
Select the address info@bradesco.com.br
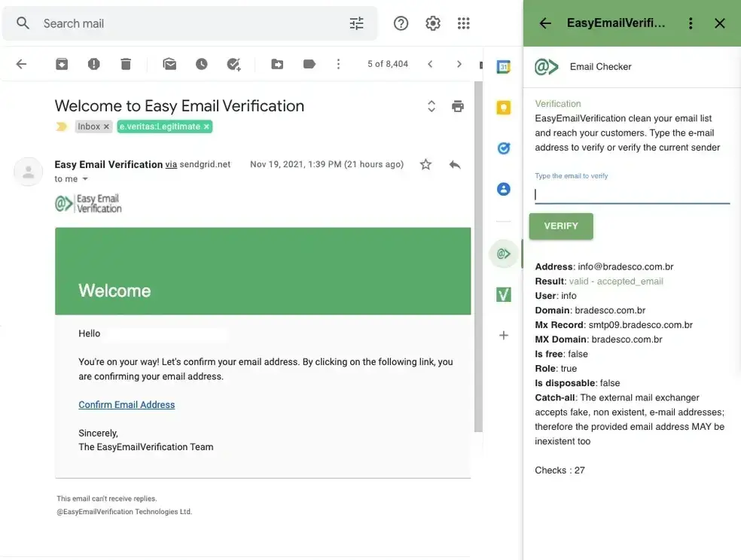[625, 266]
